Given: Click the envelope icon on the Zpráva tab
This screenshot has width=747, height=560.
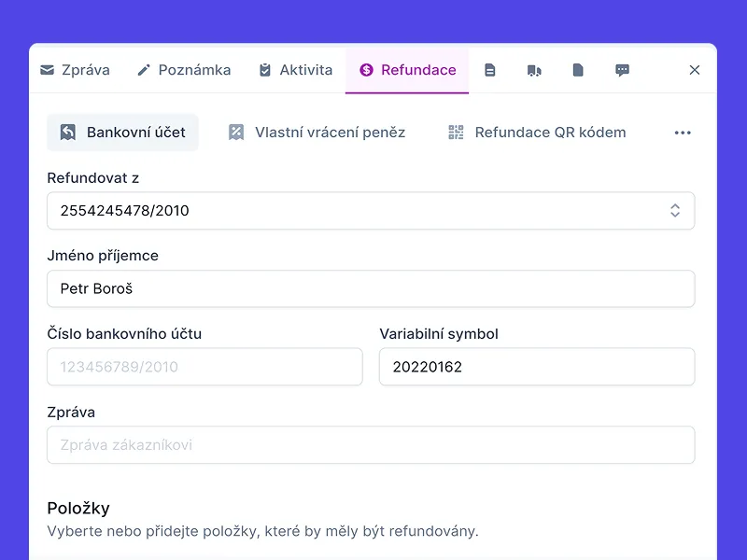Looking at the screenshot, I should coord(48,69).
